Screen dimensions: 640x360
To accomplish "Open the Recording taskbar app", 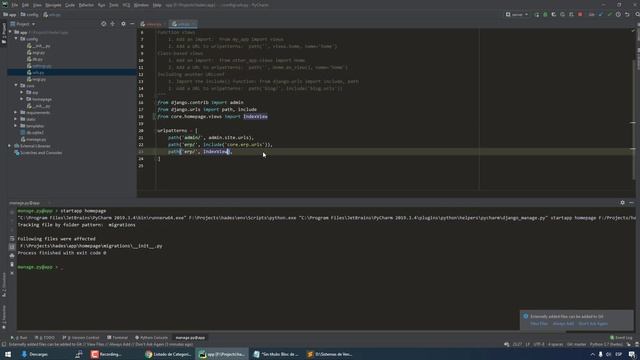I will click(107, 354).
